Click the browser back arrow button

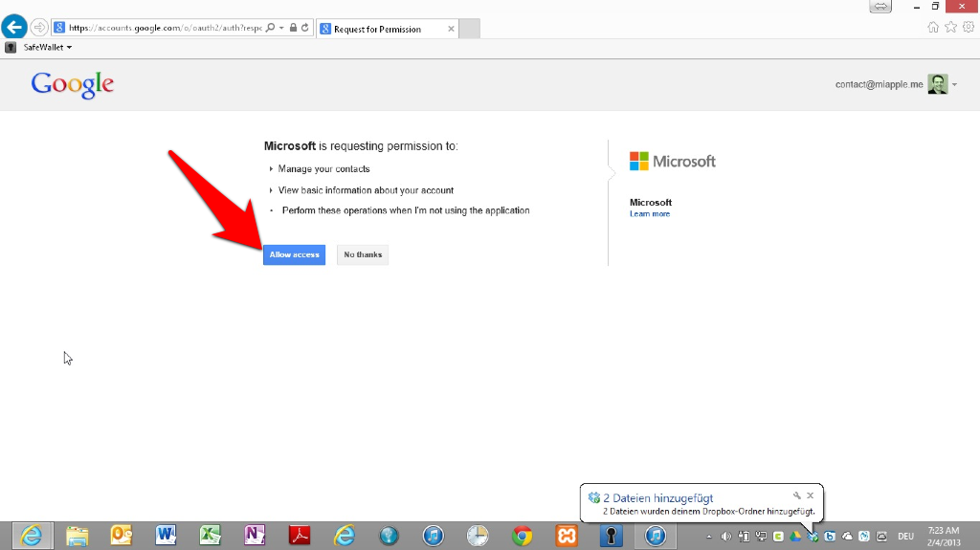[14, 28]
